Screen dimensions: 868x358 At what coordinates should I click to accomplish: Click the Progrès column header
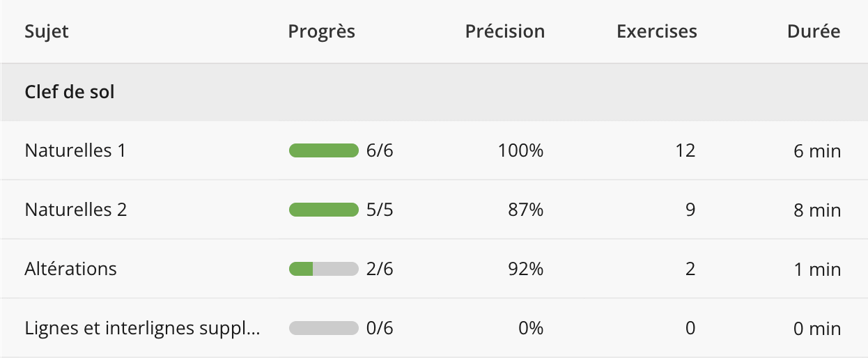pos(321,31)
